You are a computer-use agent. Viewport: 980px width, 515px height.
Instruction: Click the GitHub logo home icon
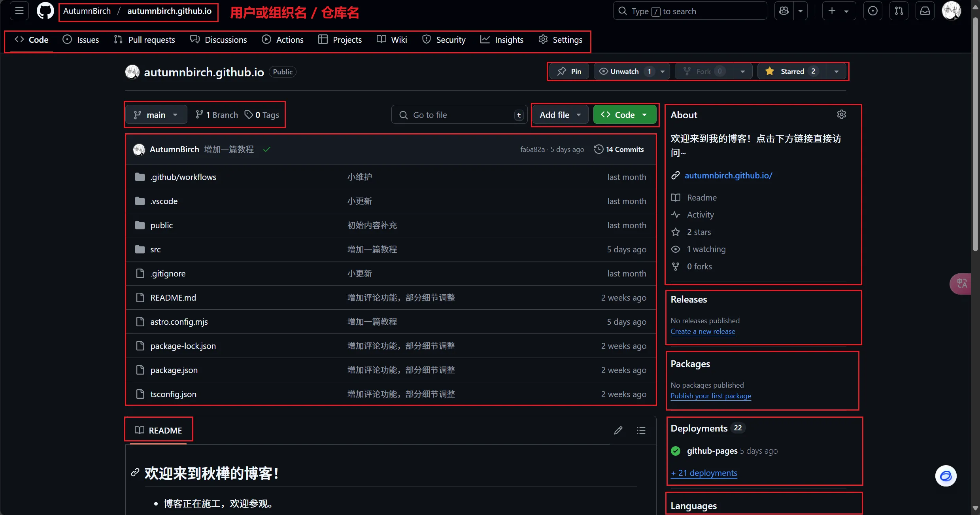pos(45,11)
